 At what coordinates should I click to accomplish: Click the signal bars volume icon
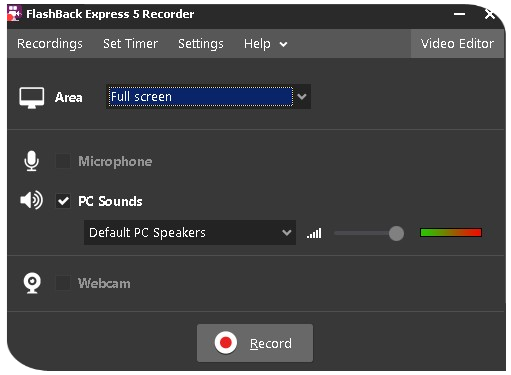(x=314, y=233)
